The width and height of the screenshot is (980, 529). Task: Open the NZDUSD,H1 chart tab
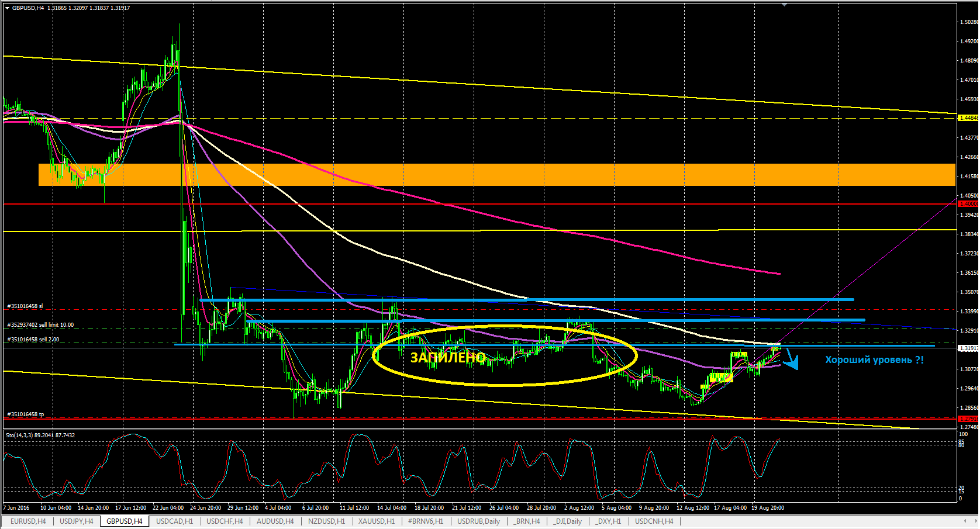[x=326, y=521]
